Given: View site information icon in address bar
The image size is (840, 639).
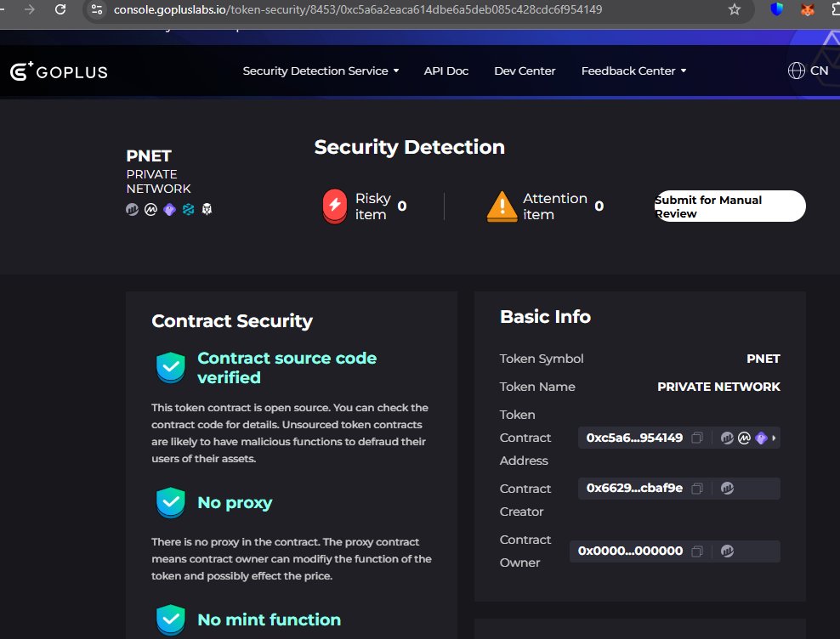Looking at the screenshot, I should [x=97, y=9].
